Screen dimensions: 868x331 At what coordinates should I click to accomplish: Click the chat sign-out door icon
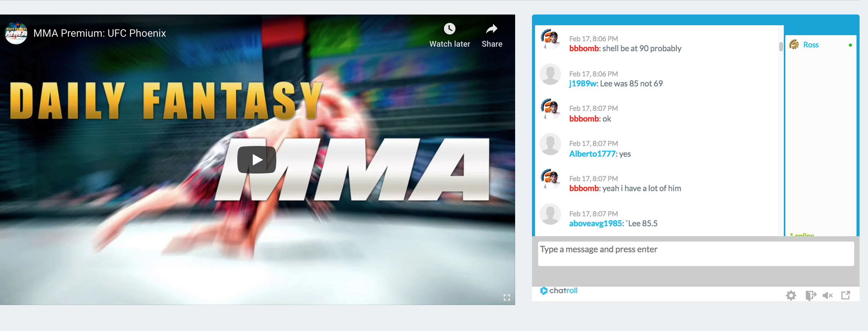click(811, 295)
